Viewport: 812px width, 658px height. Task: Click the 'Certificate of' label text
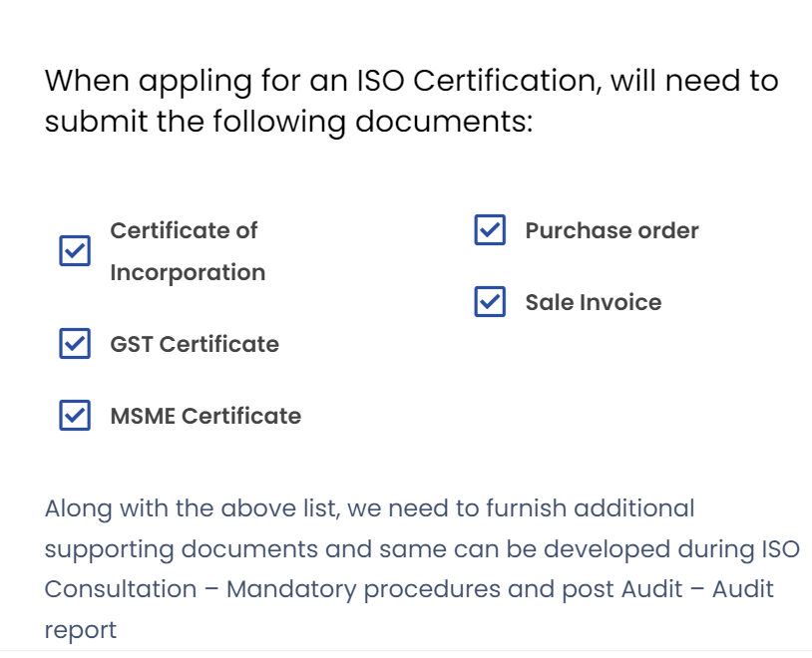[x=184, y=230]
